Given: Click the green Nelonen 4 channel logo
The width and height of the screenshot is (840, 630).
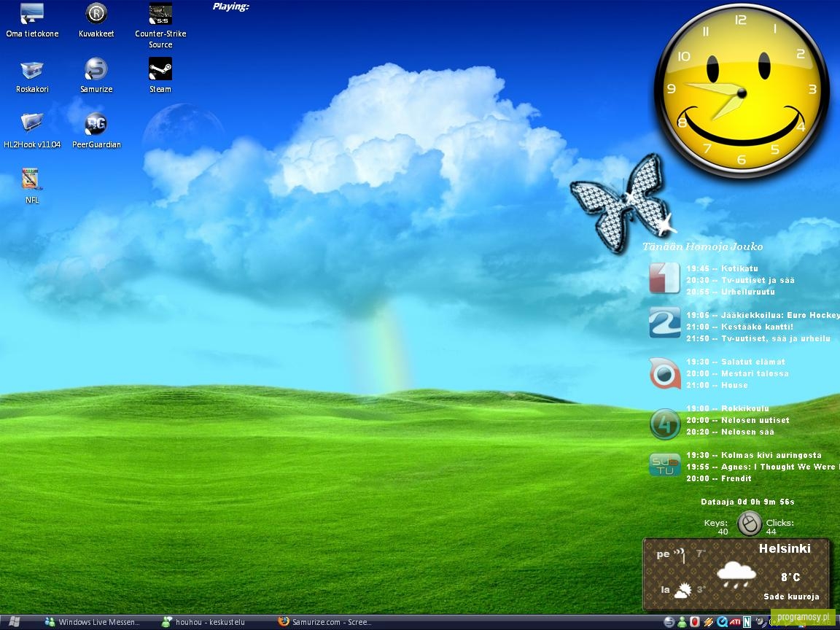Looking at the screenshot, I should pos(665,424).
